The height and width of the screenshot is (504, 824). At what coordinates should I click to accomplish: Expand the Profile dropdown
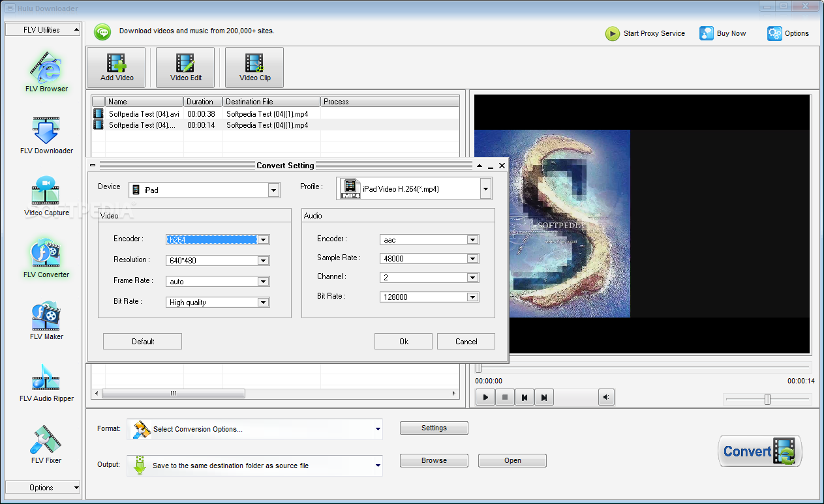(x=485, y=189)
